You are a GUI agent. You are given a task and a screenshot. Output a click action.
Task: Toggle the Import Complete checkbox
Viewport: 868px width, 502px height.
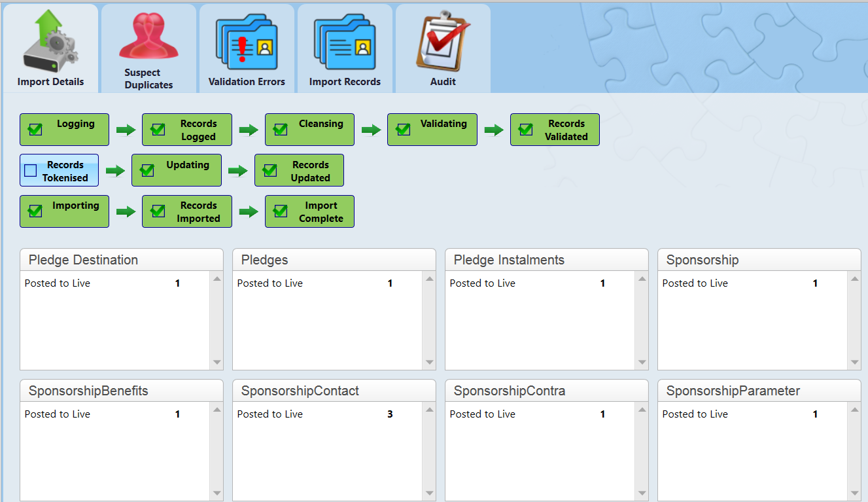tap(281, 211)
